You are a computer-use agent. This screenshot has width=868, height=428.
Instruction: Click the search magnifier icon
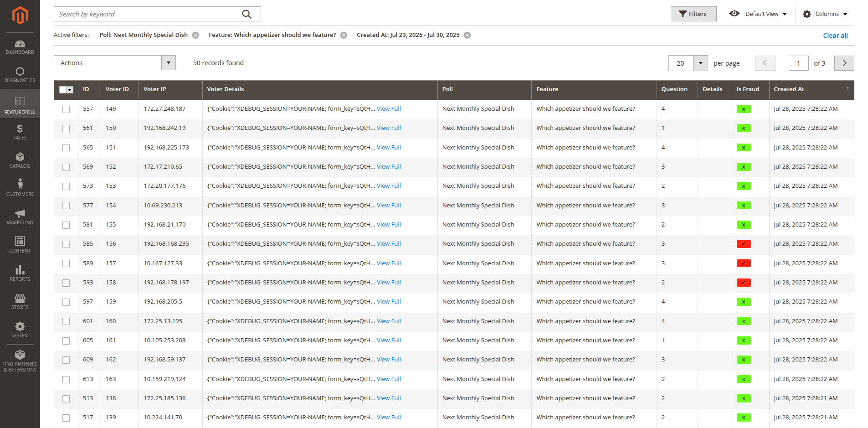click(247, 14)
